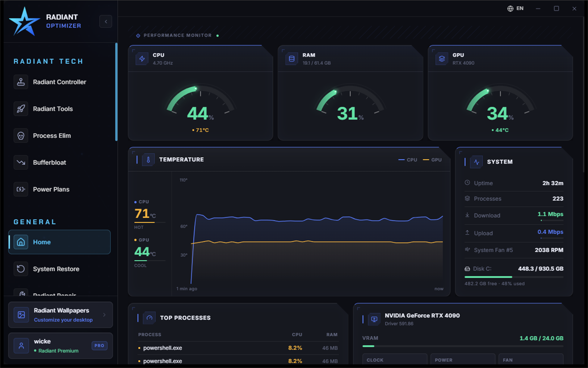Viewport: 588px width, 368px height.
Task: Click the CPU 71°C hot indicator bar
Action: [150, 223]
